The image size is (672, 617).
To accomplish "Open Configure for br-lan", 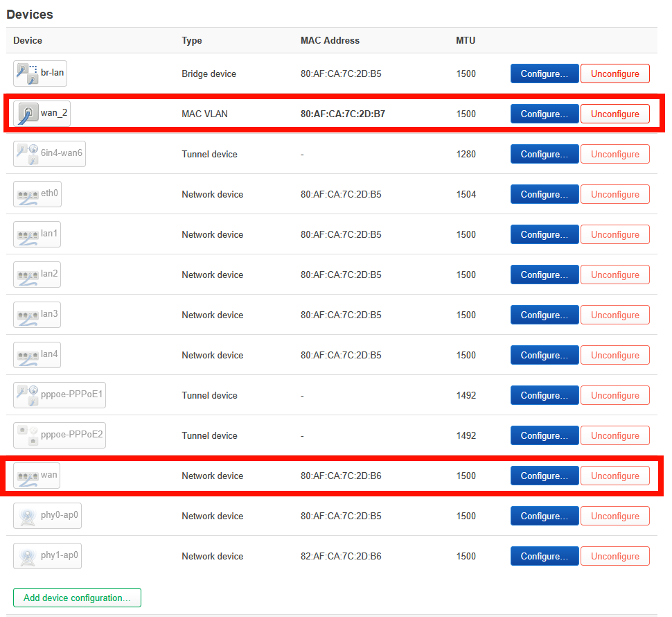I will click(x=544, y=73).
